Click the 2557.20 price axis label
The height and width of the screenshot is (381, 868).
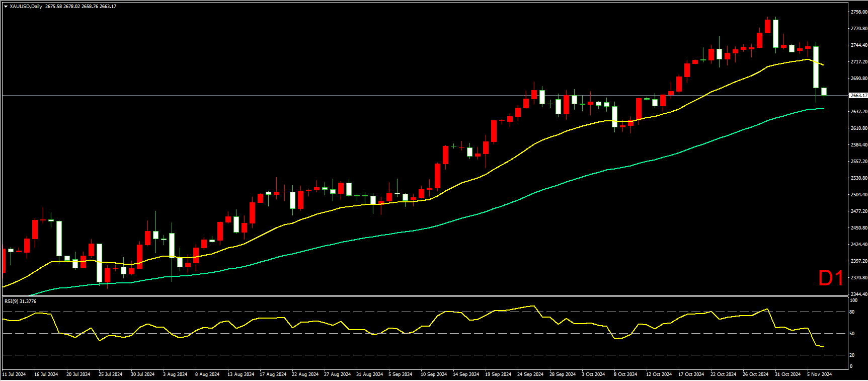coord(859,162)
